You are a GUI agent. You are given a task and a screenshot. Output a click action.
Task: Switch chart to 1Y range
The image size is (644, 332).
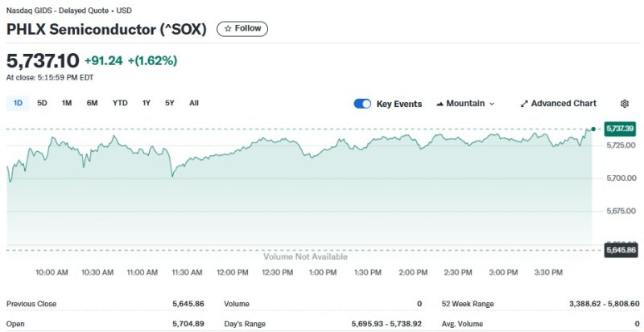[x=147, y=103]
